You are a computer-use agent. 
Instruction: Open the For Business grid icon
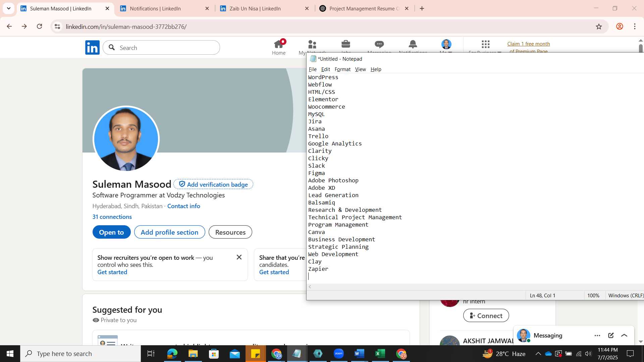pos(485,44)
